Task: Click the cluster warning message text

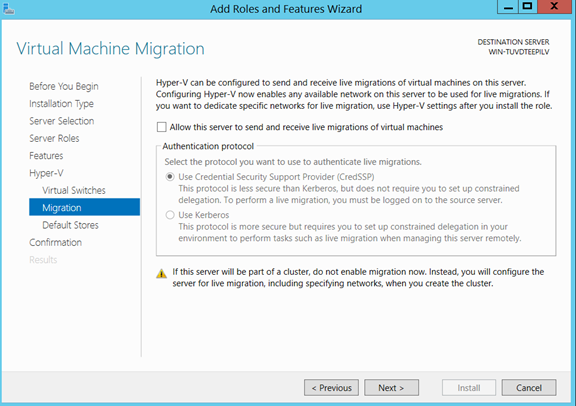Action: pos(358,278)
